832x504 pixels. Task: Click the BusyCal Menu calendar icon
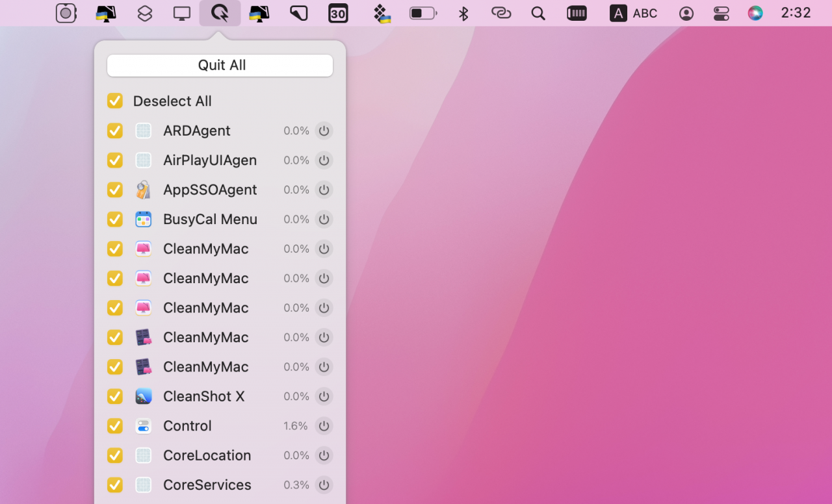click(143, 219)
